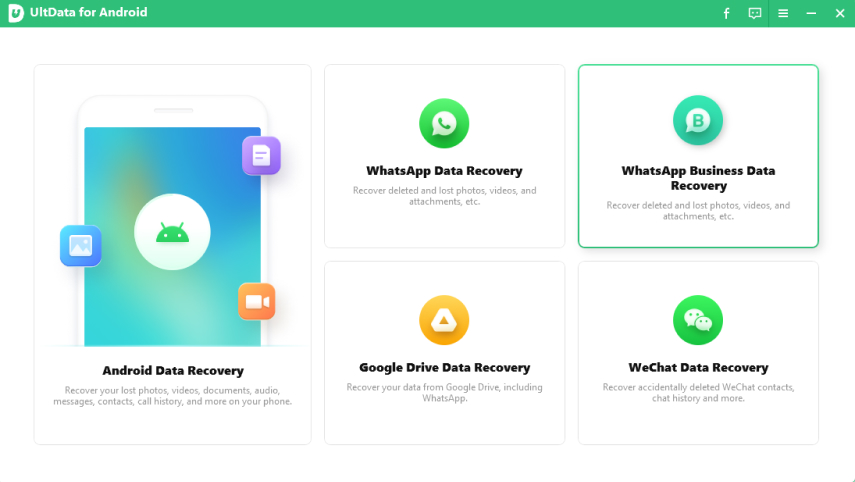Click the green WeChat icon
The height and width of the screenshot is (482, 855).
pos(697,320)
